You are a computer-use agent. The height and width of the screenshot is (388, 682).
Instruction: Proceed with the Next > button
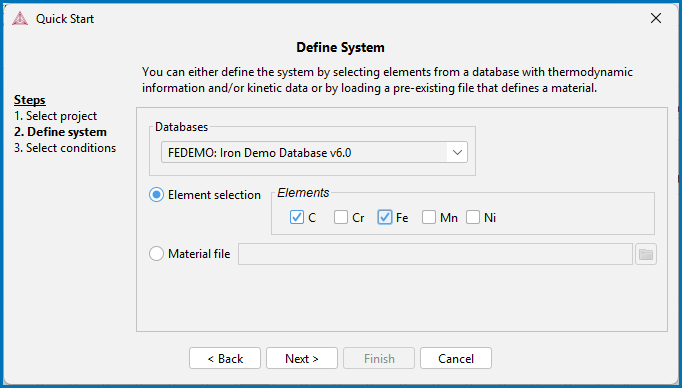point(302,358)
